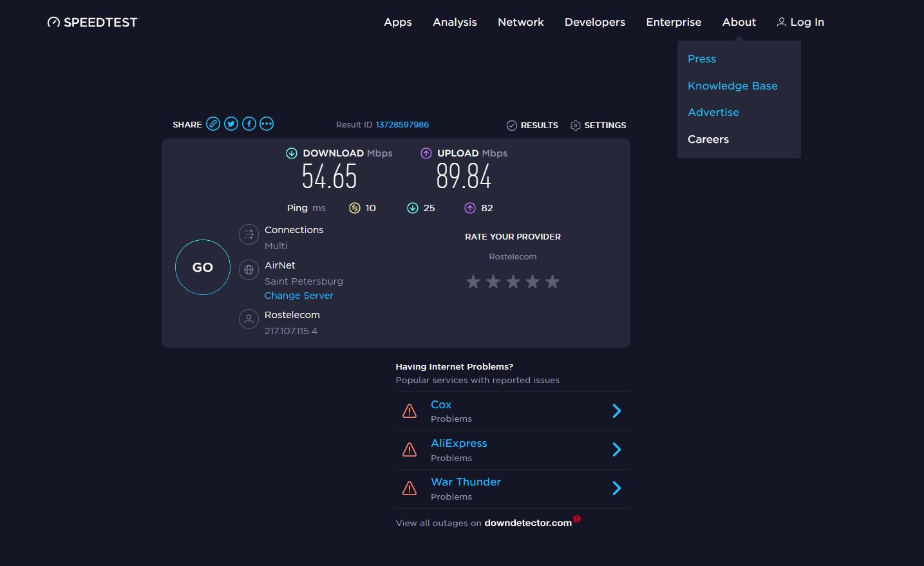This screenshot has height=566, width=924.
Task: Open the Apps menu
Action: coord(398,23)
